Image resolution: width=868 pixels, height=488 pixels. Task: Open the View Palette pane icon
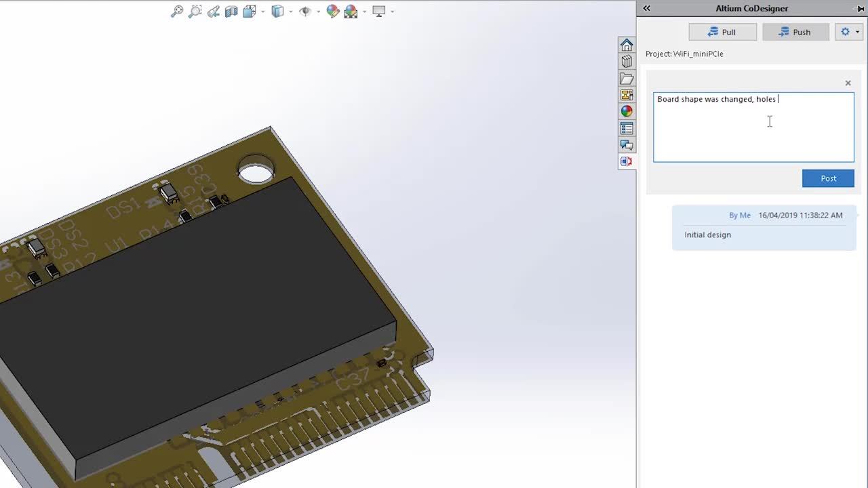click(627, 96)
